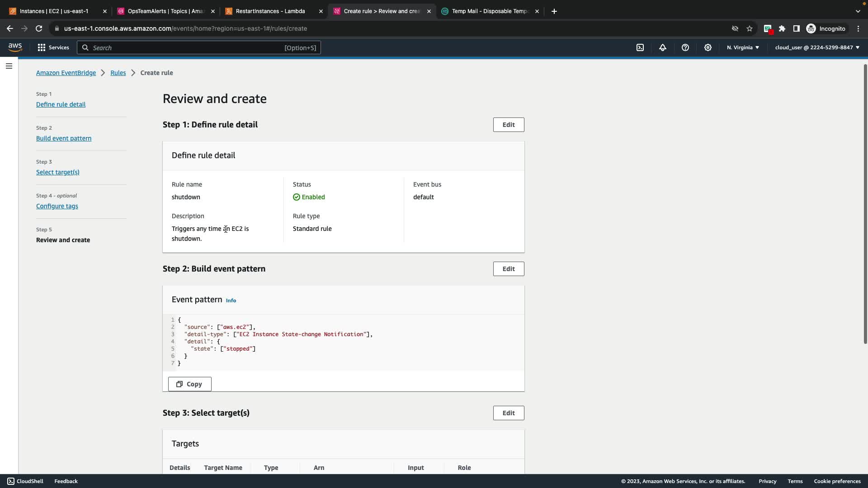Click the page vertical scrollbar

point(865,203)
